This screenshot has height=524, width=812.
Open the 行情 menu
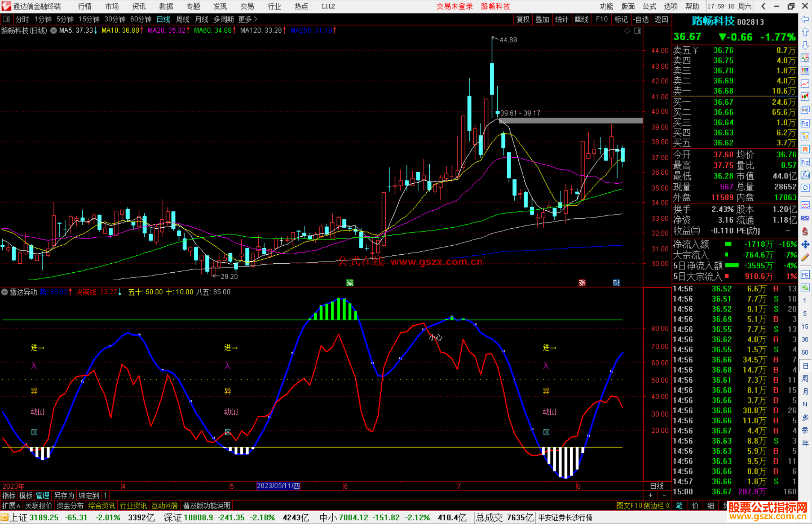click(85, 6)
